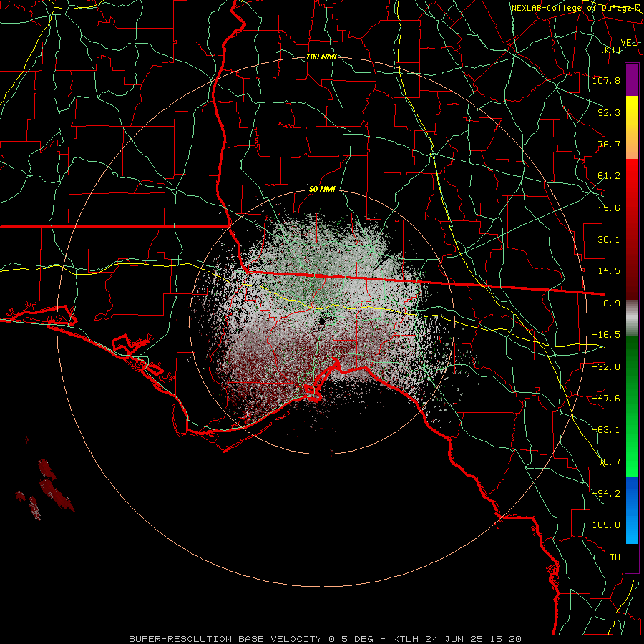Click the -16.5 scale value
Screen dimensions: 644x644
click(606, 335)
